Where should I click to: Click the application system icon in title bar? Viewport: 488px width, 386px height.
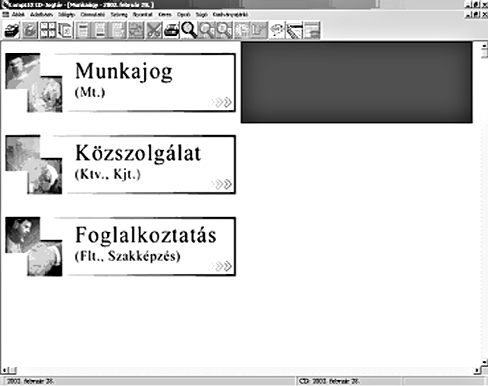[x=5, y=4]
